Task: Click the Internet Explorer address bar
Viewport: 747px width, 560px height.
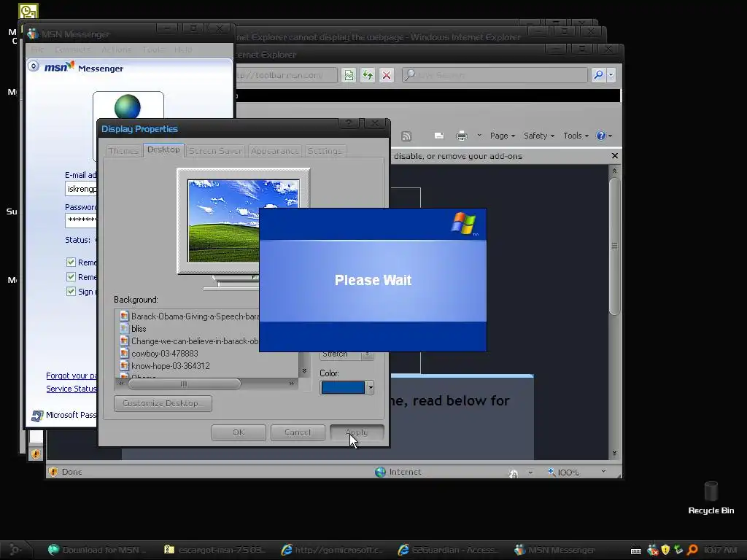Action: point(286,75)
